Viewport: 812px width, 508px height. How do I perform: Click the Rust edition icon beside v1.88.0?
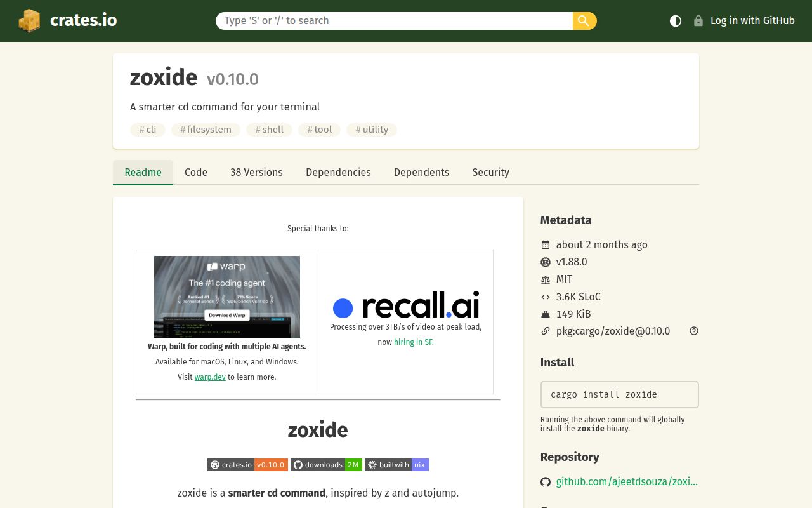coord(546,262)
